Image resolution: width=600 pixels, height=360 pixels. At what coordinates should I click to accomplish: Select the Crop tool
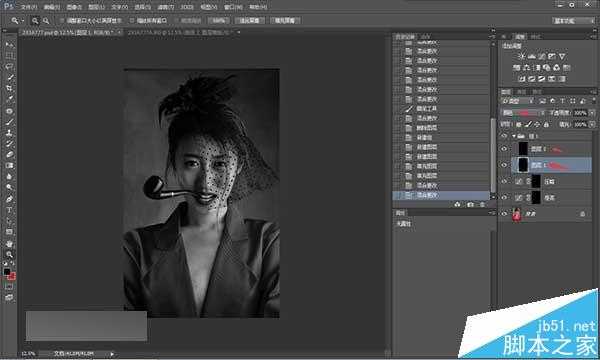pos(9,88)
